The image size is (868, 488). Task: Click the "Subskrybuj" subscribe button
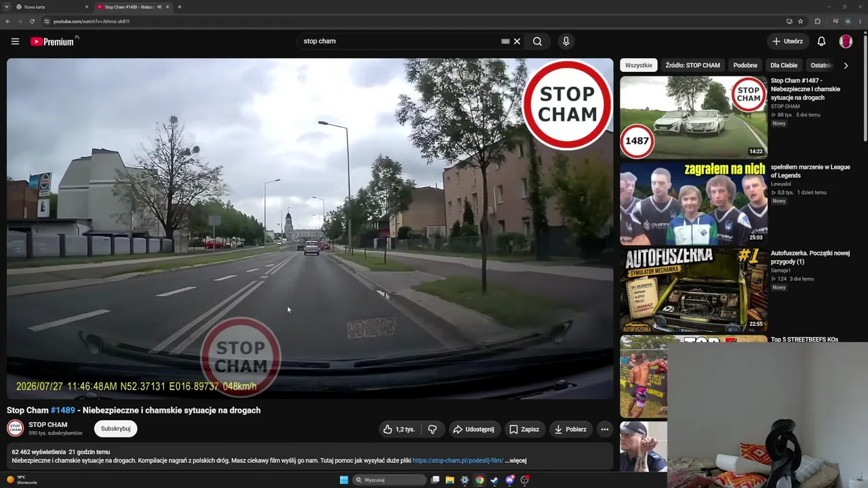(115, 428)
